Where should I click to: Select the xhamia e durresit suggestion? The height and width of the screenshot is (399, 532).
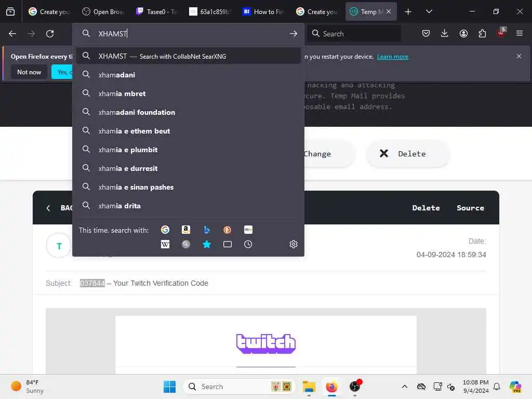(x=188, y=168)
